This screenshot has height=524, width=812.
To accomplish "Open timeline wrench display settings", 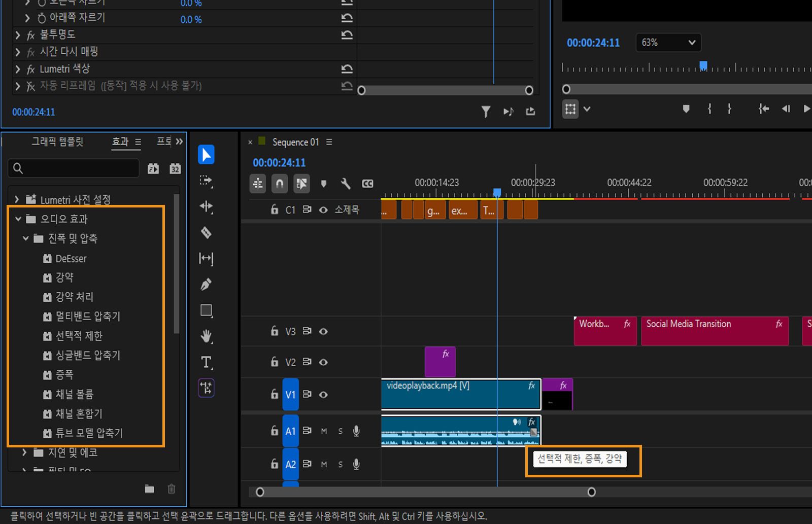I will coord(346,184).
